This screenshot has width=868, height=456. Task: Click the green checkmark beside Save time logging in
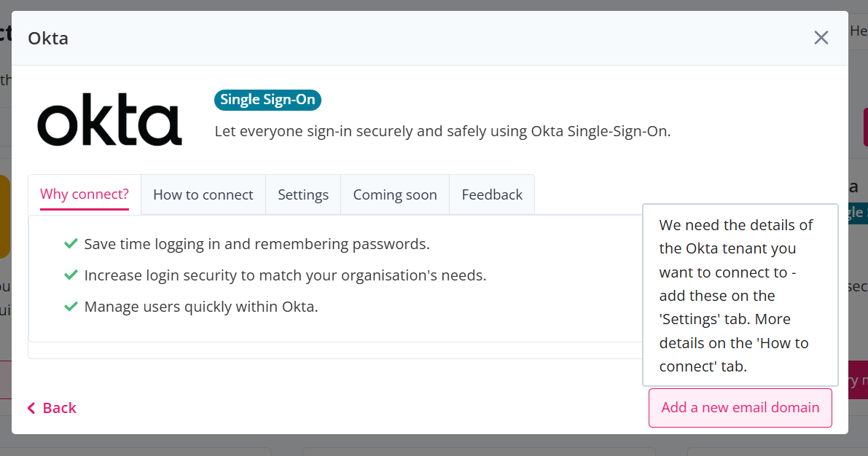[x=71, y=243]
